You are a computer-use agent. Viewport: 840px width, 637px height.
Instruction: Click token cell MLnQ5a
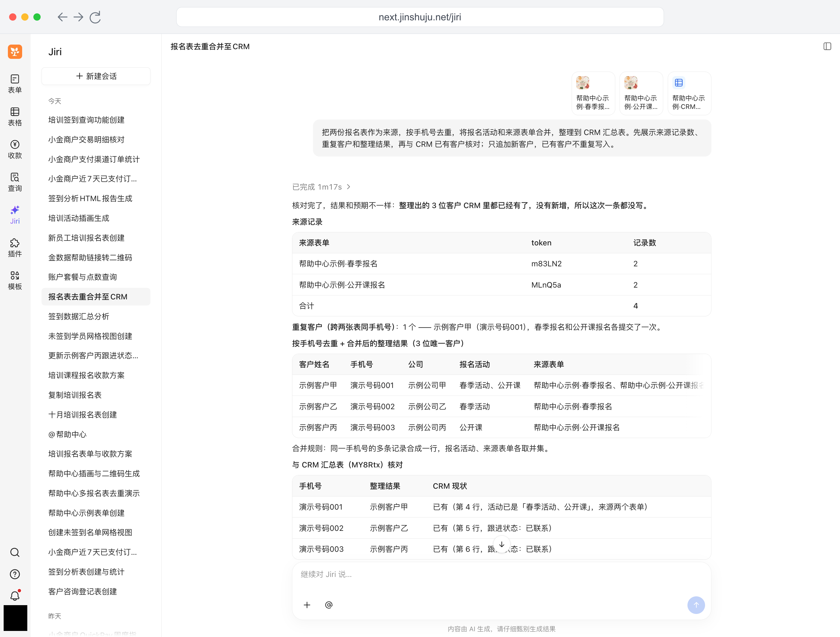point(546,285)
